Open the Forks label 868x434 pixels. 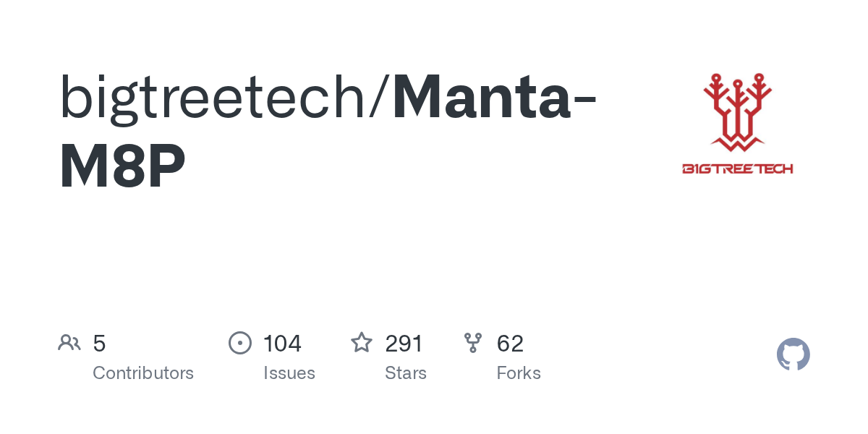[x=519, y=373]
